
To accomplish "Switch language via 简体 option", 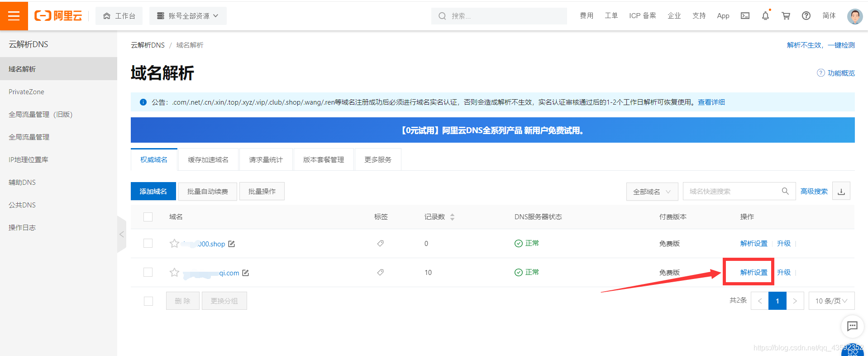I will pyautogui.click(x=829, y=16).
